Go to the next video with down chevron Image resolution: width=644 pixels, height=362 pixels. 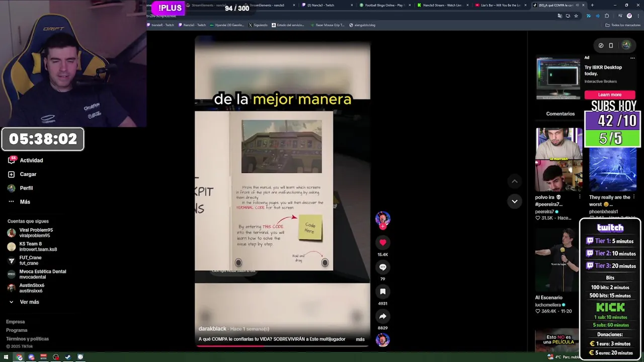514,201
